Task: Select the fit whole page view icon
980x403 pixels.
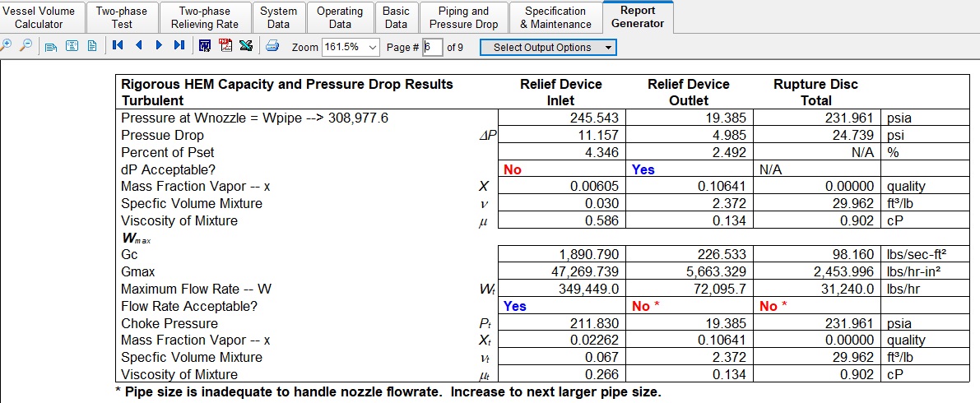Action: (x=72, y=45)
